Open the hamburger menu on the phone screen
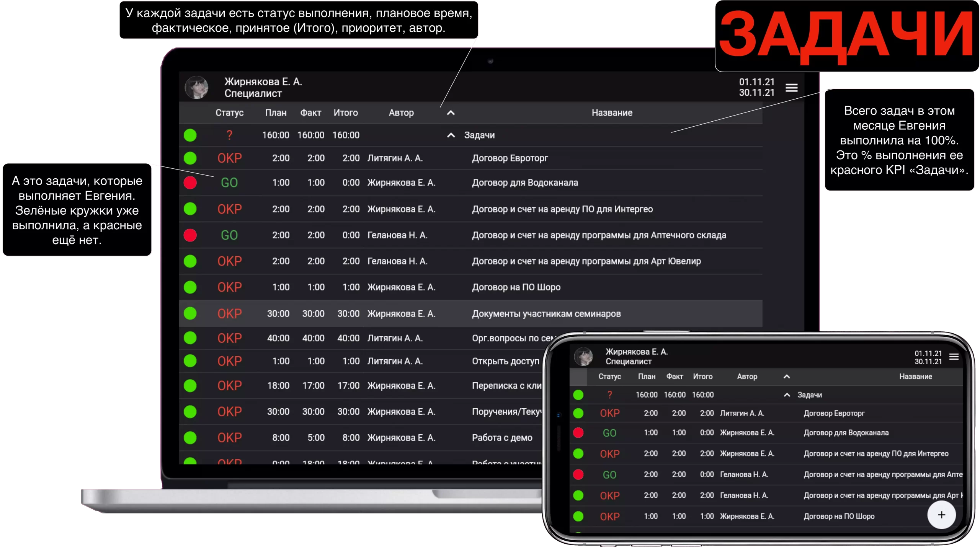Screen dimensions: 980x551 tap(954, 357)
